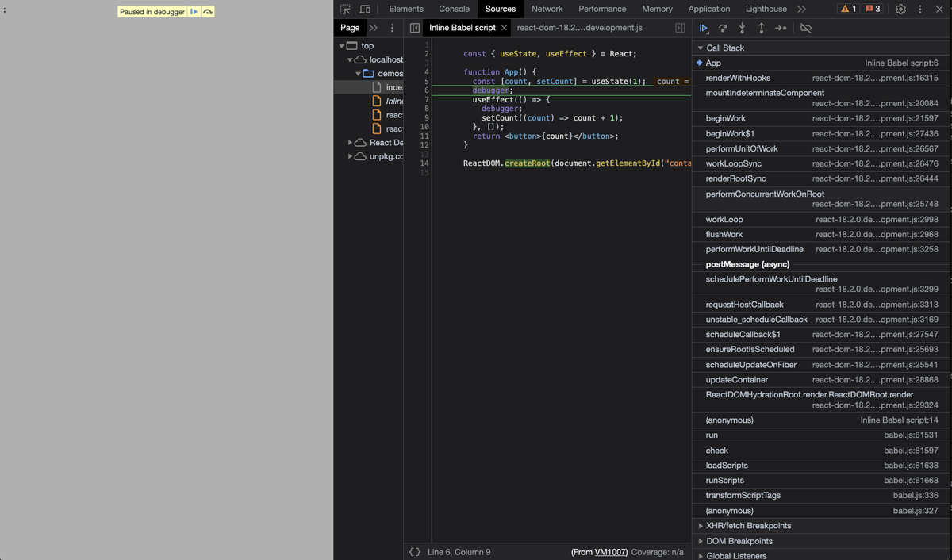Collapse the demos folder node
Viewport: 952px width, 560px height.
tap(358, 74)
